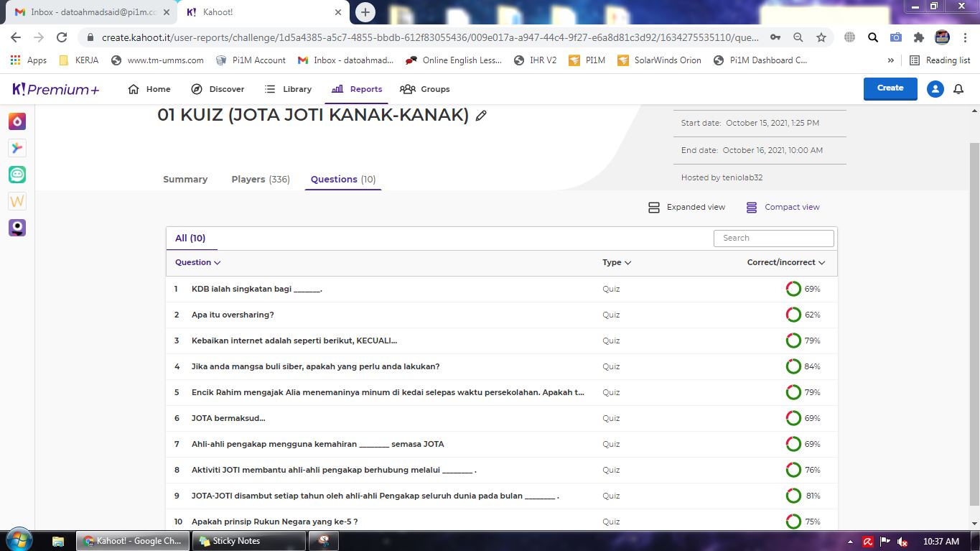Viewport: 980px width, 551px height.
Task: Reload the page with the refresh icon
Action: point(62,37)
